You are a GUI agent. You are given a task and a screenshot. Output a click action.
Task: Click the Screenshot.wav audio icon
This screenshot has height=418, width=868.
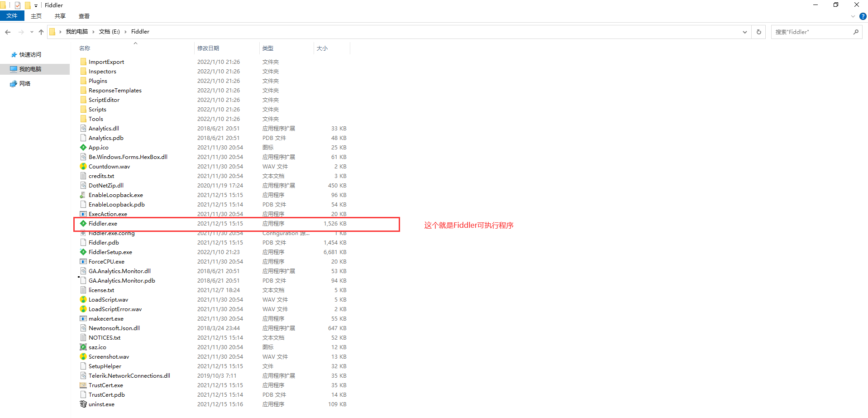(x=83, y=356)
